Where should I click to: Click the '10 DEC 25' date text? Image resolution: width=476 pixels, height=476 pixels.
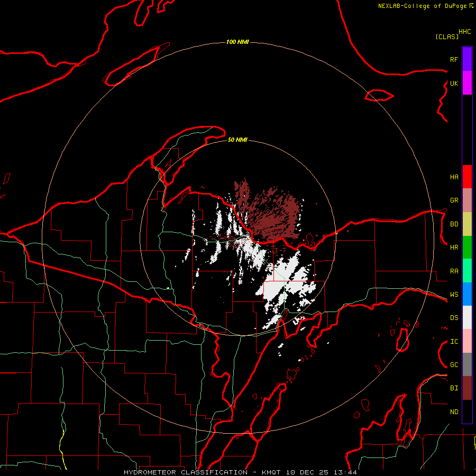(x=307, y=472)
